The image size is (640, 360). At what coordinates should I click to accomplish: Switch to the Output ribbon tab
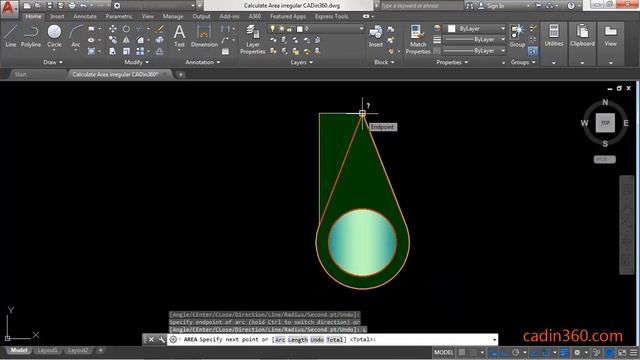[201, 16]
